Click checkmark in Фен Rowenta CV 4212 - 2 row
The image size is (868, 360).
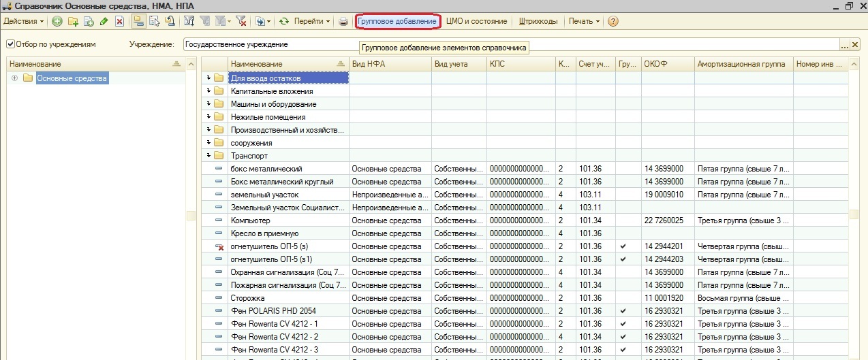pos(623,337)
